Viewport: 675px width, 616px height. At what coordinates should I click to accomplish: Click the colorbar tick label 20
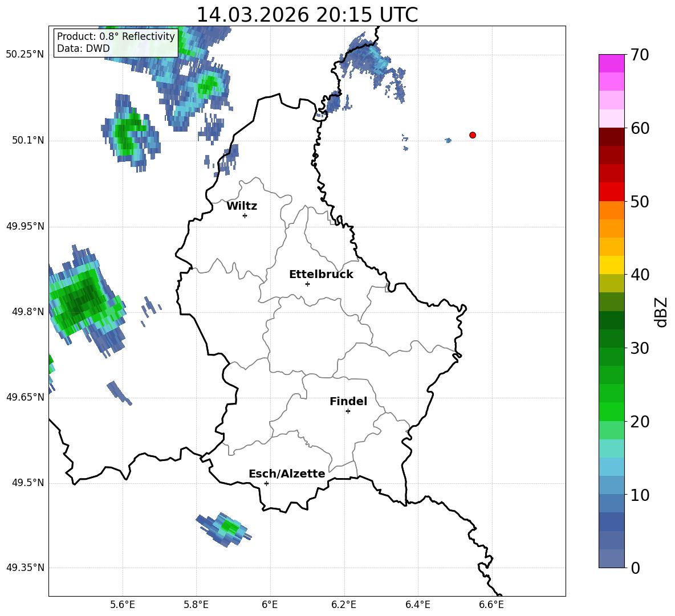pos(639,422)
